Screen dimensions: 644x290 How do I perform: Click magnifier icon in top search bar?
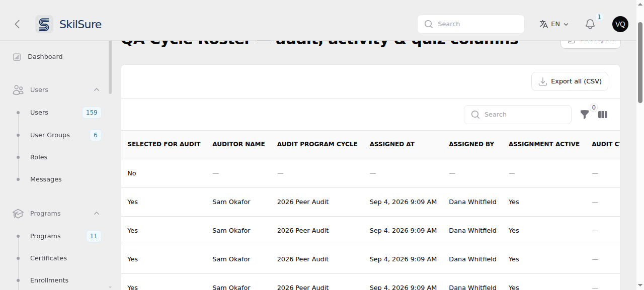coord(429,24)
